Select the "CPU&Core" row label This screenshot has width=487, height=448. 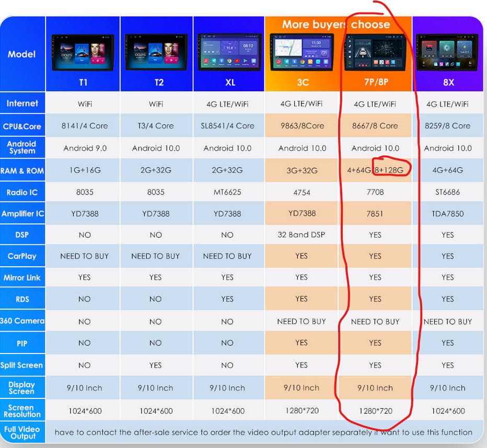coord(22,126)
